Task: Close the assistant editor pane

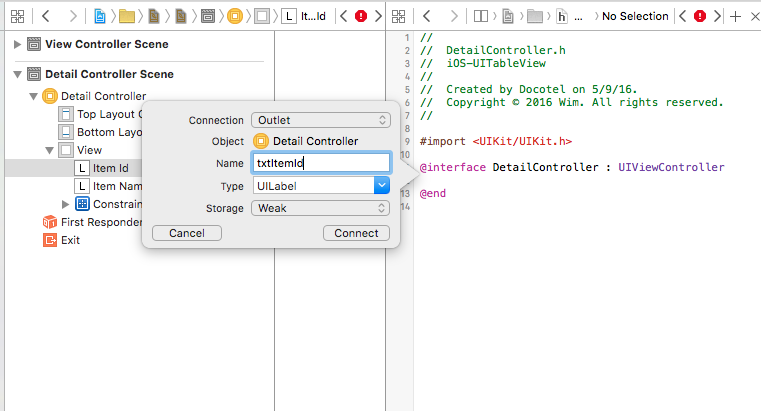Action: (755, 16)
